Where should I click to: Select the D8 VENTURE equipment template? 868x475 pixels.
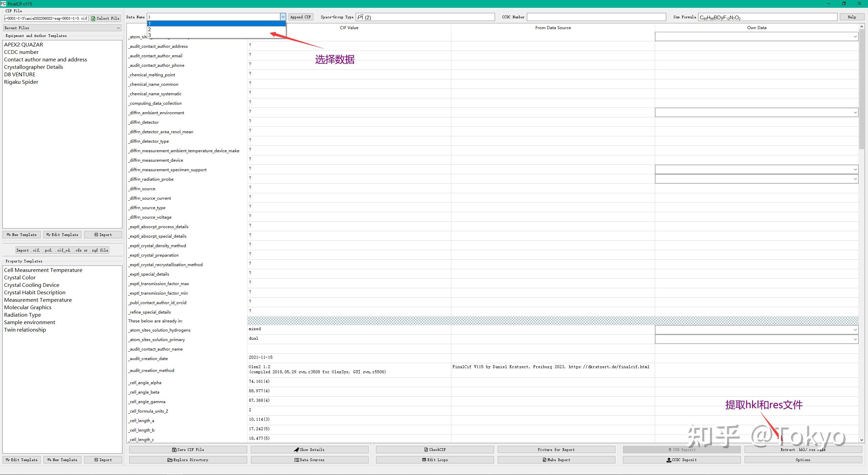(20, 75)
